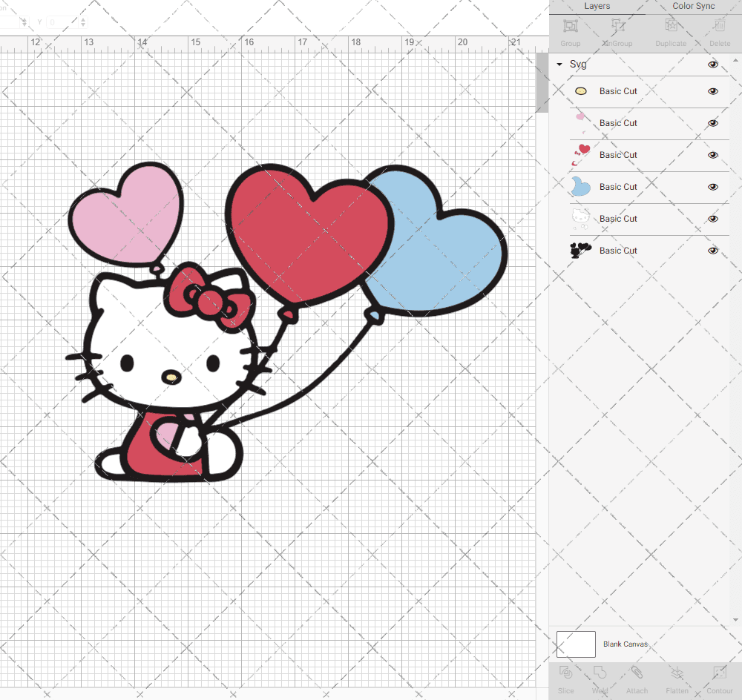This screenshot has height=700, width=742.
Task: Click the UnGroup icon
Action: pyautogui.click(x=617, y=25)
